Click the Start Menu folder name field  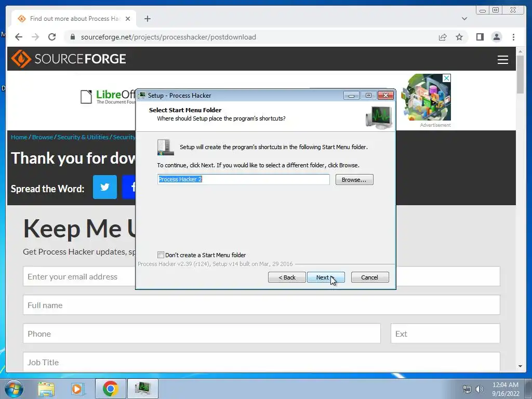[243, 179]
